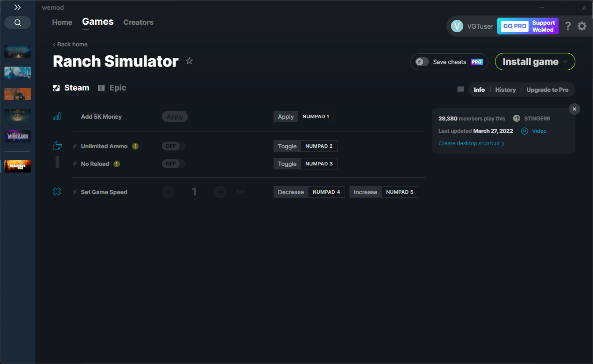Play the Video link
Image resolution: width=593 pixels, height=364 pixels.
tap(534, 131)
